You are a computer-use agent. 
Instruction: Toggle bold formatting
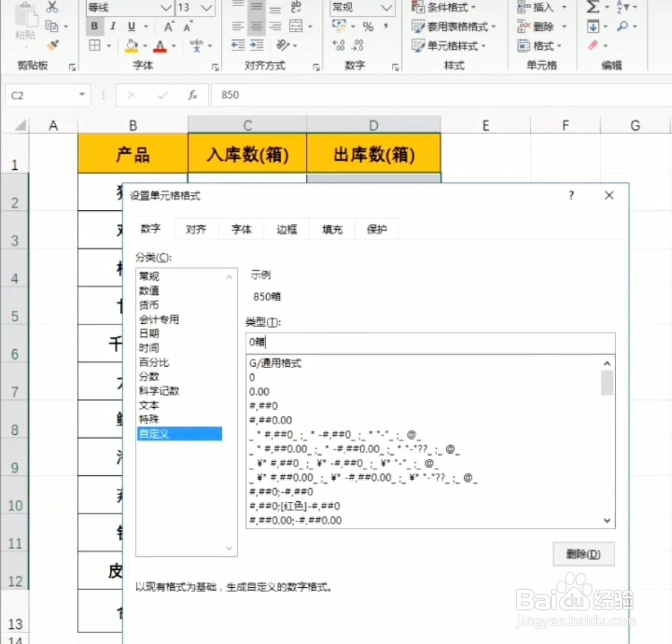click(x=94, y=26)
